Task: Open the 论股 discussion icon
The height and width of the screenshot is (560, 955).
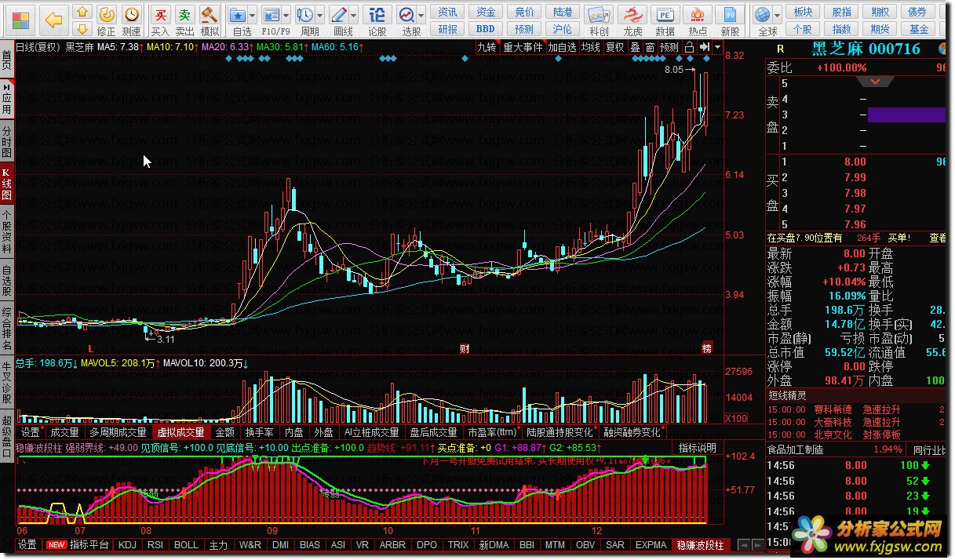Action: pyautogui.click(x=377, y=20)
